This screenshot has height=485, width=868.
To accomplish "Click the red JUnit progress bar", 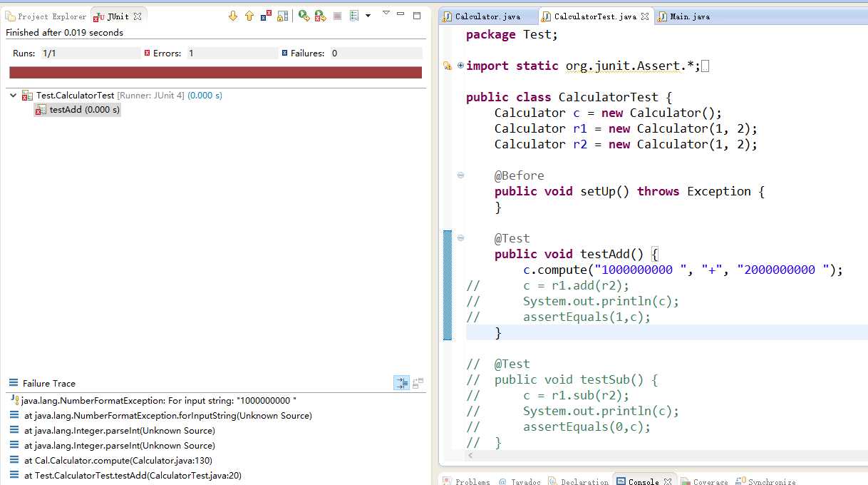I will 215,72.
